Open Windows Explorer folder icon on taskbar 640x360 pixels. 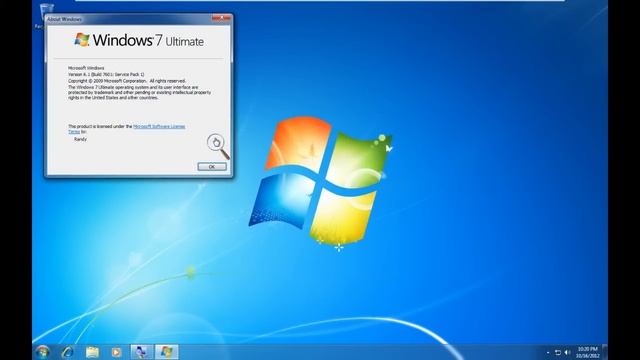[x=92, y=352]
